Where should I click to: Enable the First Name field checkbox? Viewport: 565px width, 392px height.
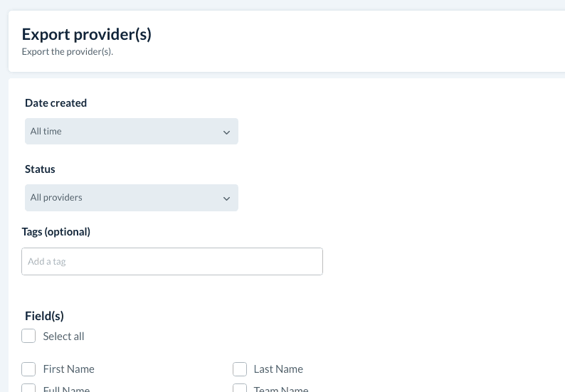click(x=28, y=369)
